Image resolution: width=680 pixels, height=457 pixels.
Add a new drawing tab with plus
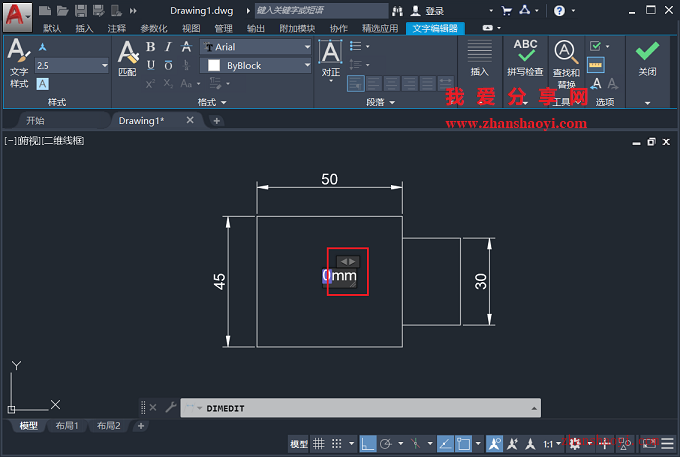[216, 121]
